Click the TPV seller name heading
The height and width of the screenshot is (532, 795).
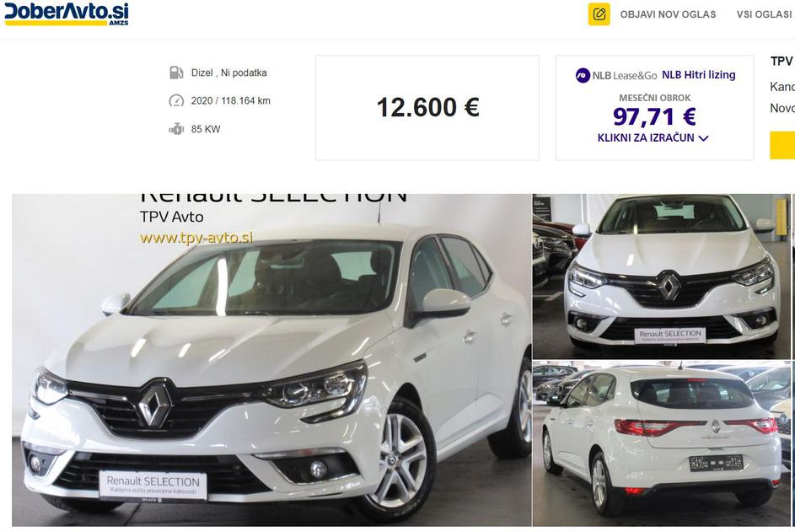pos(782,62)
